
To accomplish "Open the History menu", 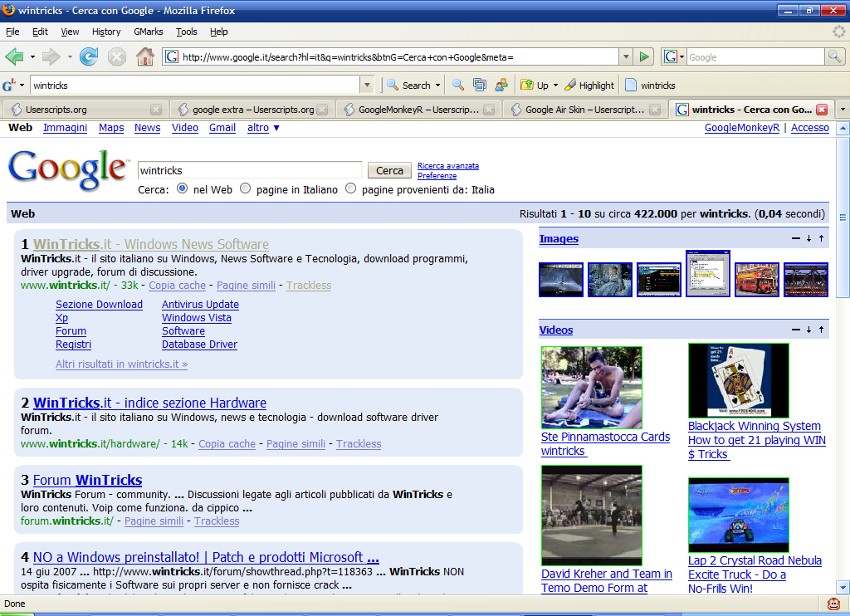I will pos(106,32).
